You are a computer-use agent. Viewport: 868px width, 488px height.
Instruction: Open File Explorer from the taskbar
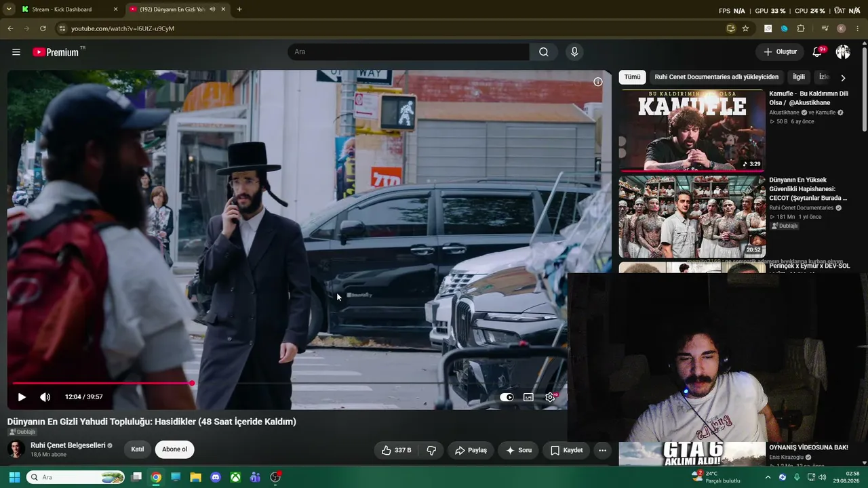pos(195,477)
